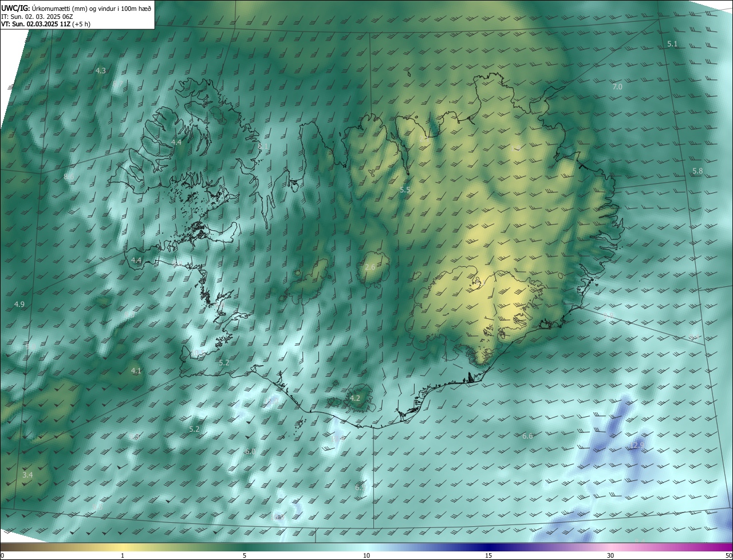
Task: Click the 50 tick on the colour scale
Action: coord(728,556)
